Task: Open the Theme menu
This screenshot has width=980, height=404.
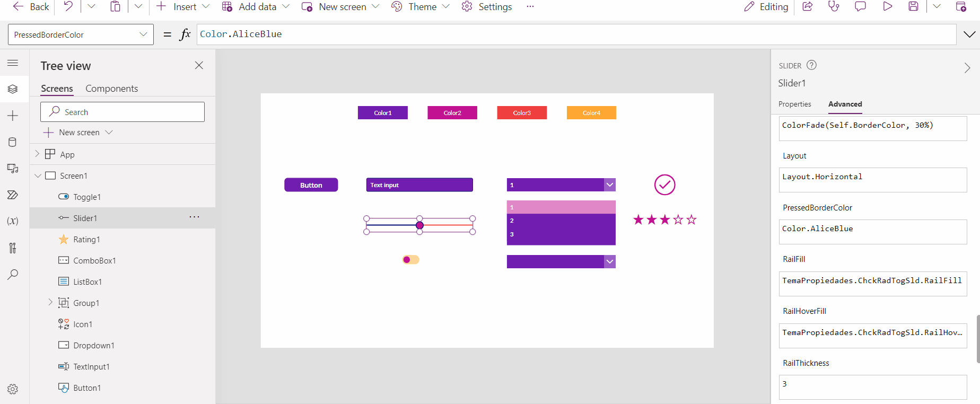Action: pos(421,6)
